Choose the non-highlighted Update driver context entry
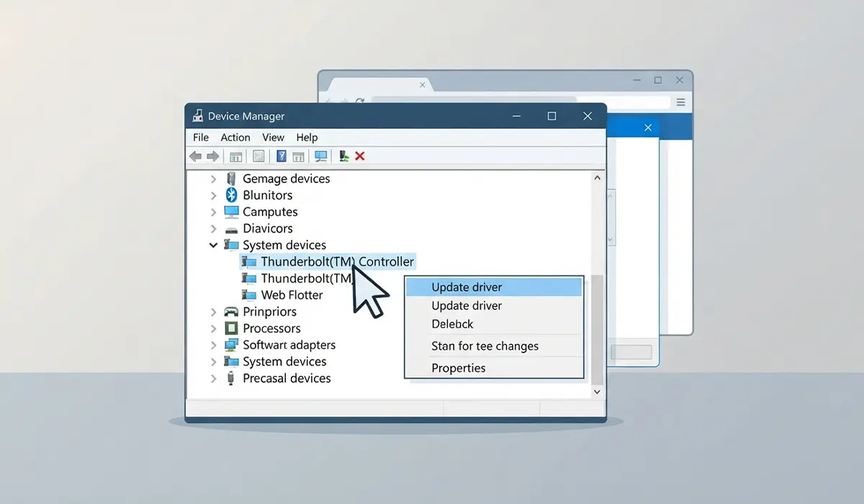 click(x=494, y=305)
